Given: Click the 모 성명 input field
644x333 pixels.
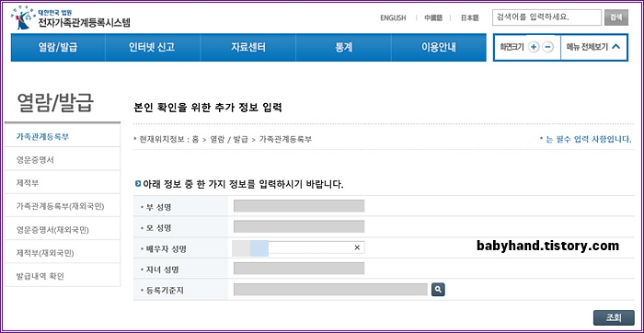Looking at the screenshot, I should (299, 226).
